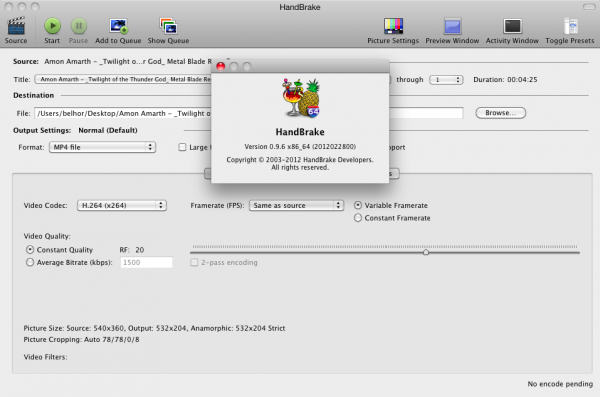600x397 pixels.
Task: Open the Video Codec H.264 dropdown
Action: pyautogui.click(x=122, y=205)
